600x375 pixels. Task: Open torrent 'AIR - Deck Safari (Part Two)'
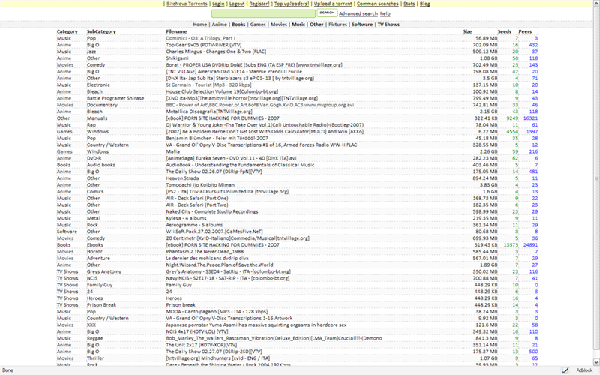click(x=197, y=205)
